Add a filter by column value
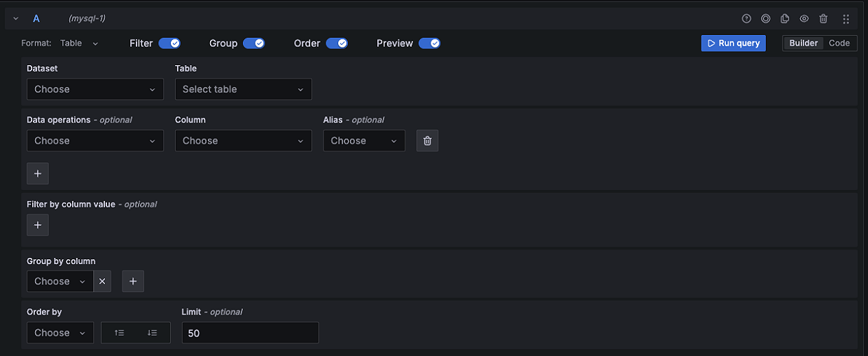Image resolution: width=868 pixels, height=356 pixels. coord(38,225)
